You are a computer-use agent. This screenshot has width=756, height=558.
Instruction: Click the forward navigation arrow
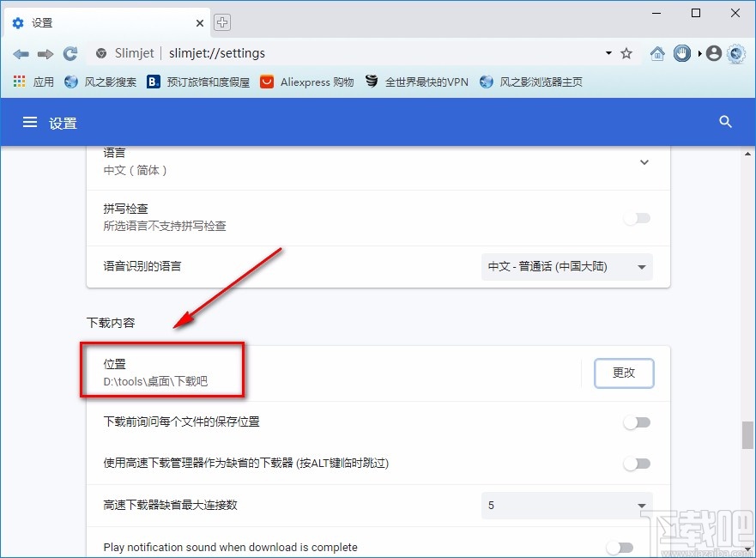[45, 54]
